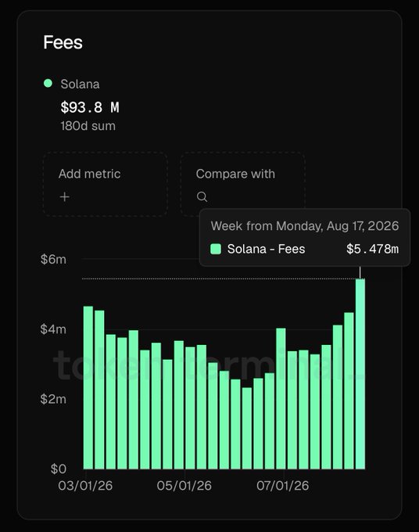
Task: Click the Solana - Fees tooltip label
Action: 266,249
